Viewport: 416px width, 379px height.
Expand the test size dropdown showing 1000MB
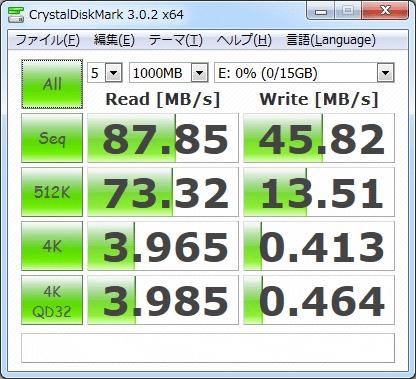[x=200, y=72]
